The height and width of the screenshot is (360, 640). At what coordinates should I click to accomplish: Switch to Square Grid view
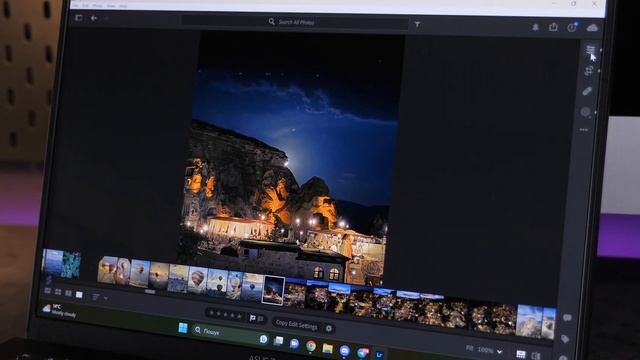58,292
